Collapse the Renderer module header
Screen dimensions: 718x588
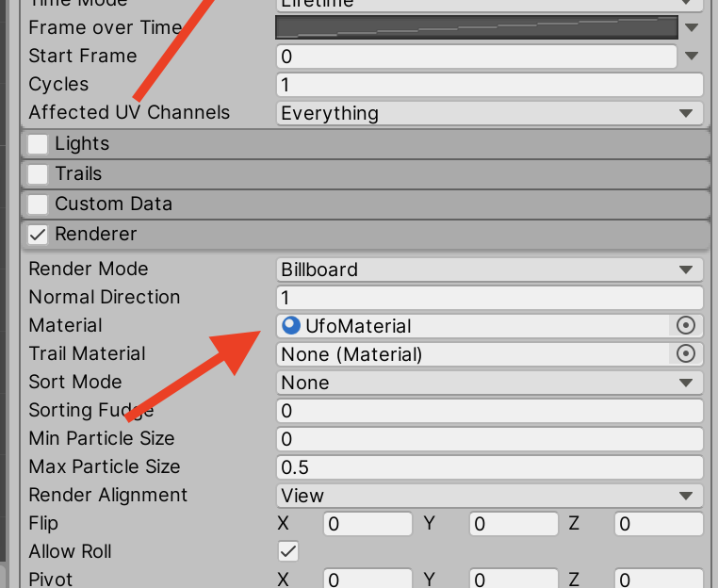[x=377, y=235]
